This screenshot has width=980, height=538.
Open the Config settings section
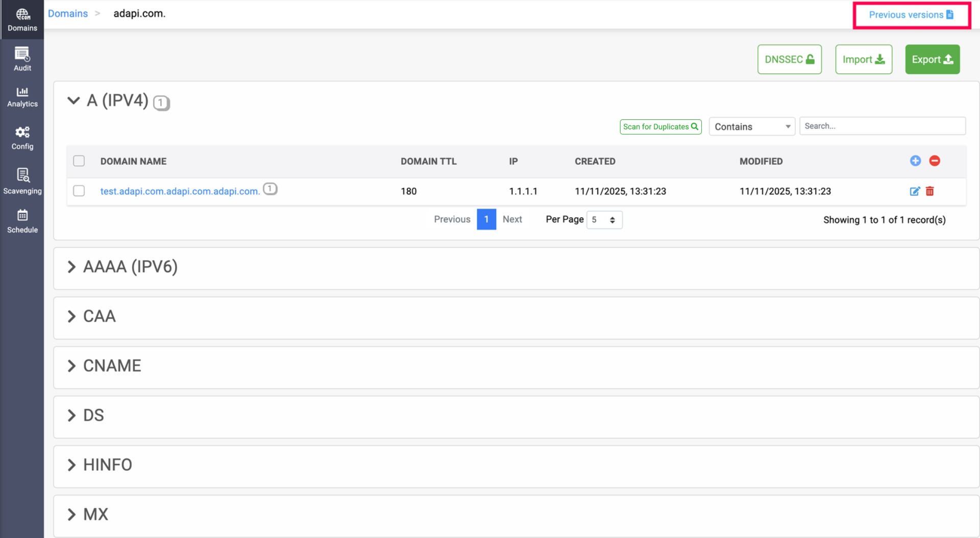22,138
